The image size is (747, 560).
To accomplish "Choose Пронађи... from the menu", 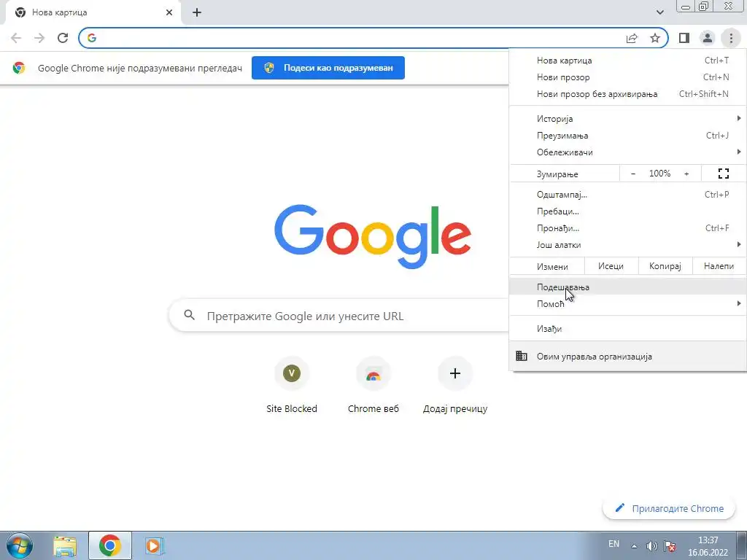I will (x=628, y=228).
